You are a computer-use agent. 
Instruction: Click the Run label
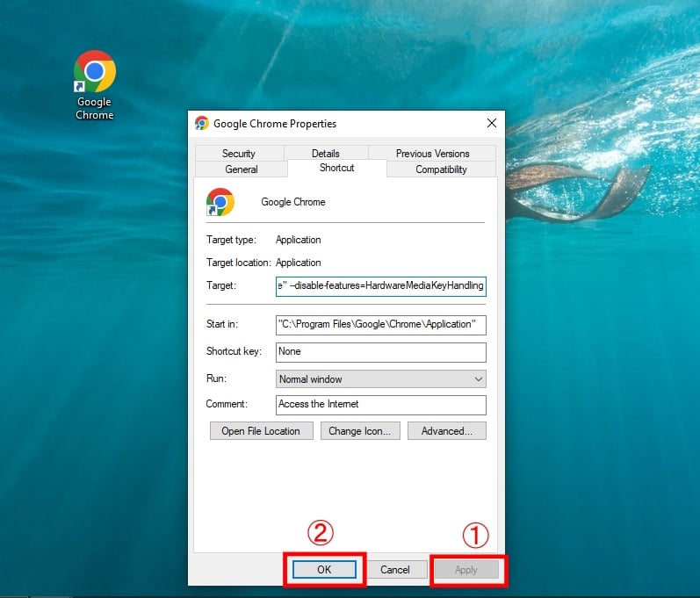pos(216,378)
